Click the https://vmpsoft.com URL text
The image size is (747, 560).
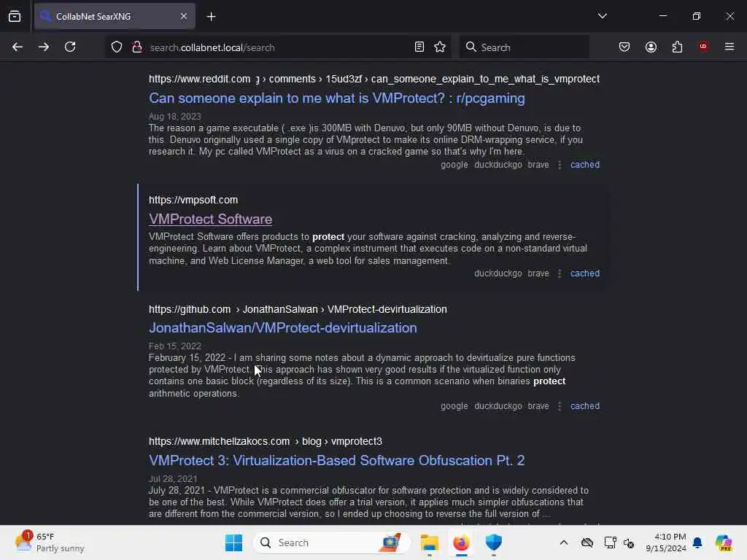(x=193, y=200)
